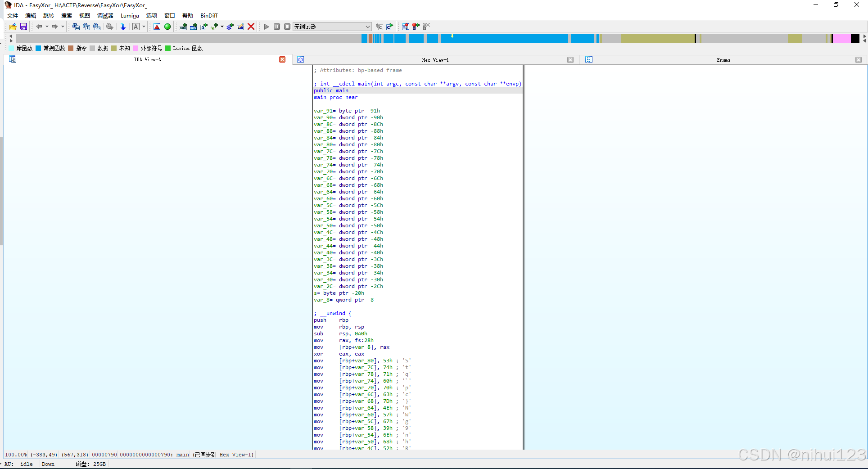Click the 常规函数 blue legend swatch
Image resolution: width=868 pixels, height=469 pixels.
click(39, 48)
